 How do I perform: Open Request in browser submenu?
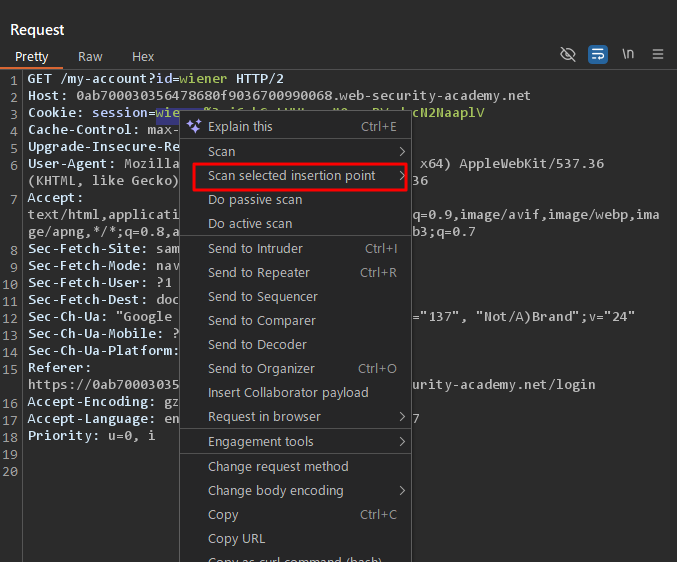coord(295,417)
